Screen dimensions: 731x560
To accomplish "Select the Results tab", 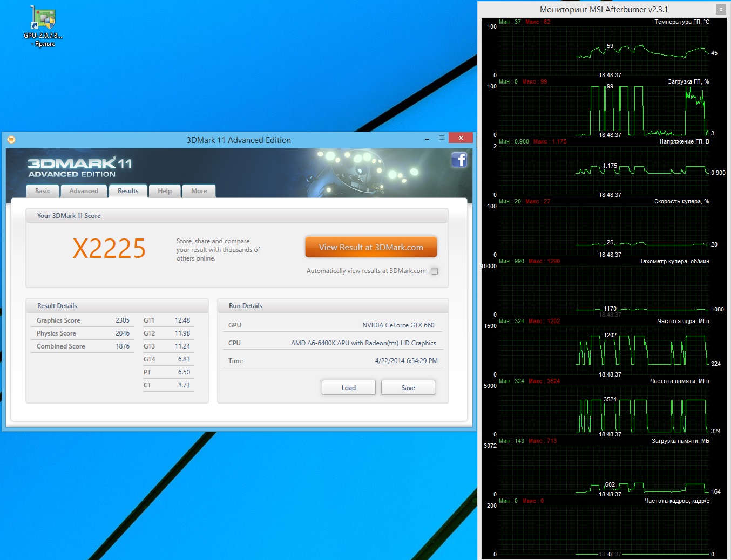I will click(x=128, y=191).
